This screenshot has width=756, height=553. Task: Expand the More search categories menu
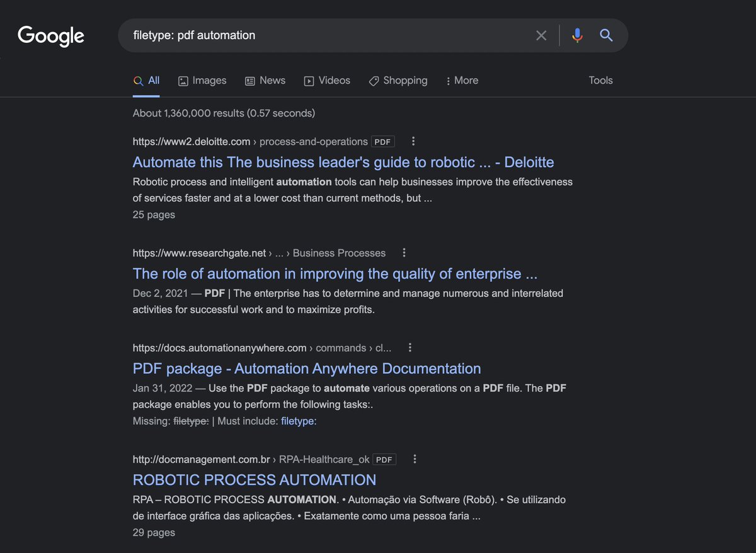click(x=462, y=81)
